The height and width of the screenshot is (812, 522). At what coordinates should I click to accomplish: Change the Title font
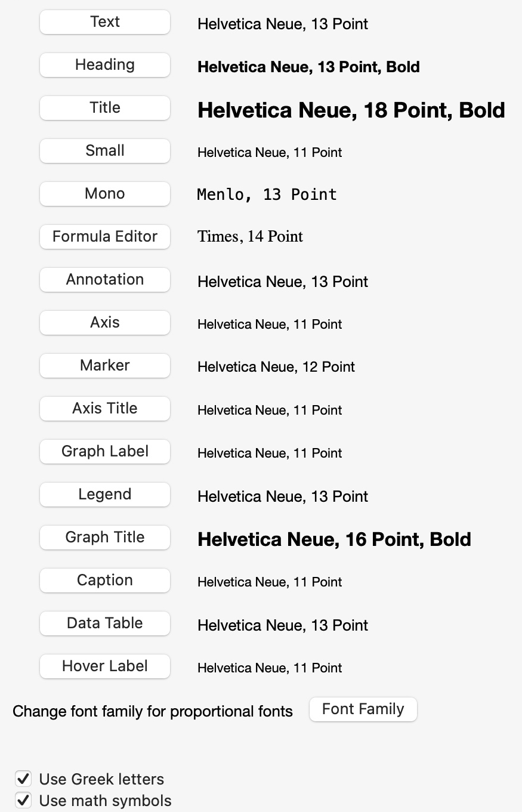click(x=105, y=108)
